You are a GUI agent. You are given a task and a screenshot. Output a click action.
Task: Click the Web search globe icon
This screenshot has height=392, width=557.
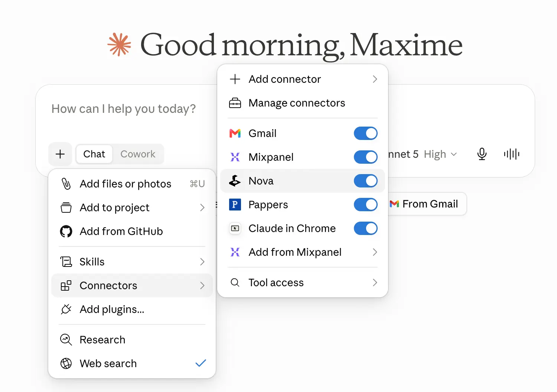[66, 363]
